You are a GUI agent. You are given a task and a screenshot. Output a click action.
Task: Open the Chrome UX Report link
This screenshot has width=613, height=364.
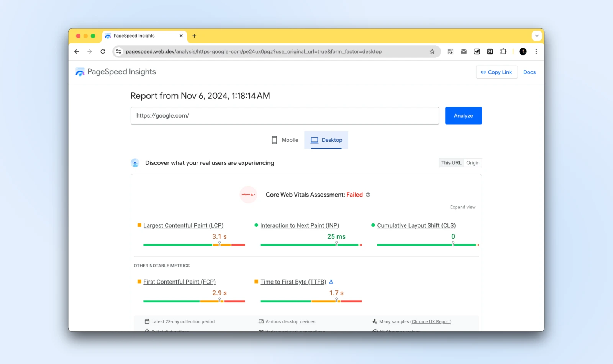tap(431, 322)
